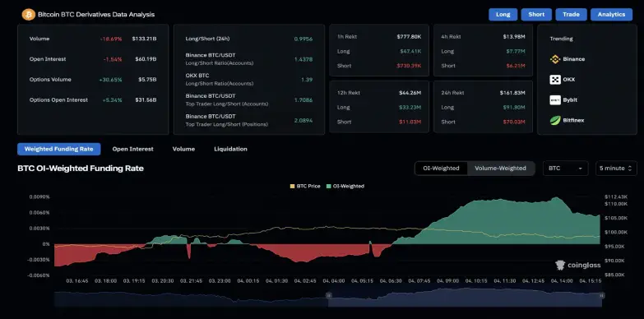Select the Volume-Weighted toggle option
The height and width of the screenshot is (319, 644).
500,169
